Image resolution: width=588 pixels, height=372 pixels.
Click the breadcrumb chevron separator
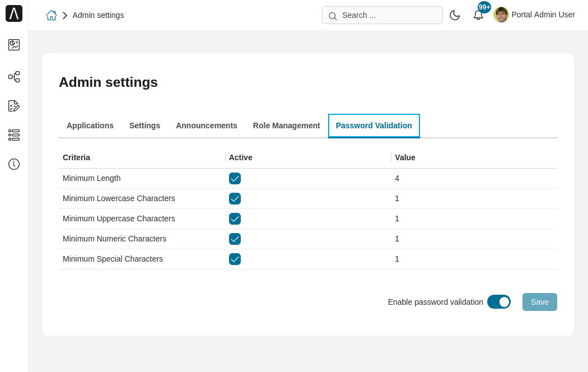[x=65, y=15]
